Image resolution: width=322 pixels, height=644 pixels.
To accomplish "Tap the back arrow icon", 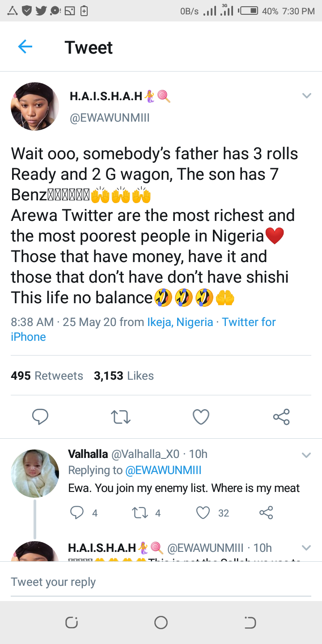I will (x=25, y=47).
